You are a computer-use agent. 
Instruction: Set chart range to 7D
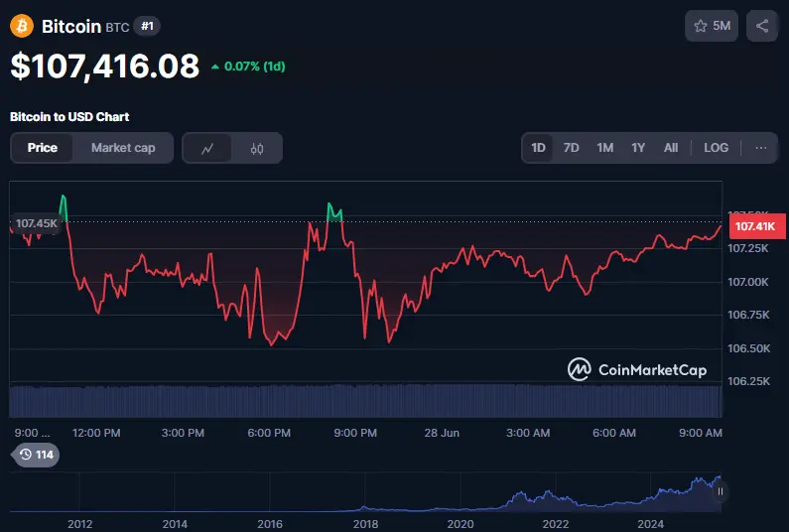point(571,148)
